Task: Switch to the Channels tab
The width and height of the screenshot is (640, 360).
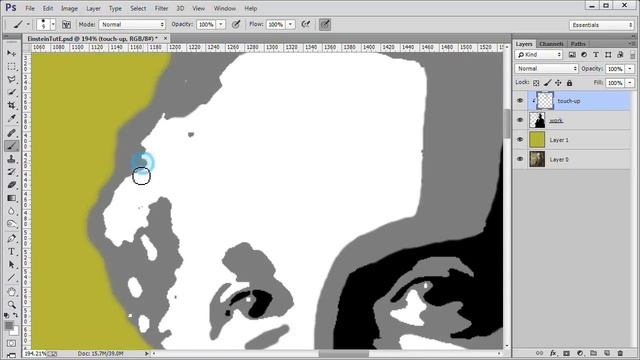Action: tap(551, 44)
